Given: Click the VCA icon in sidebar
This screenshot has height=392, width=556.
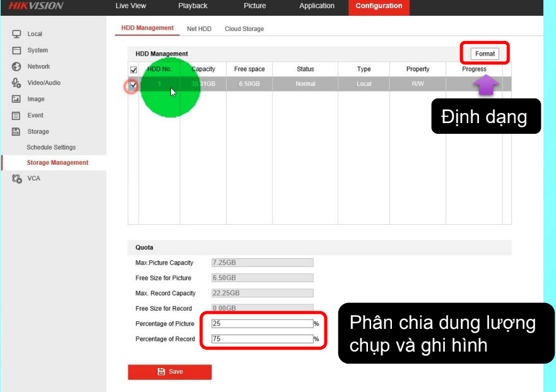Looking at the screenshot, I should 17,179.
